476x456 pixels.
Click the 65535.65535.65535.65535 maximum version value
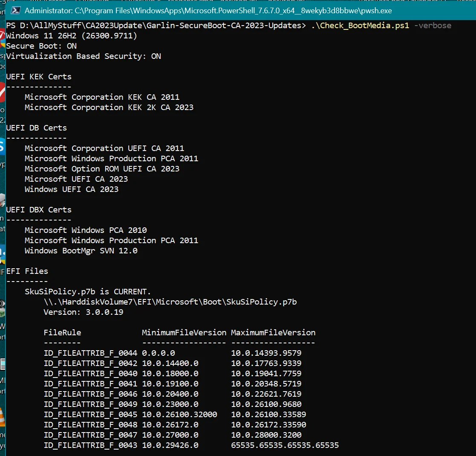[285, 445]
